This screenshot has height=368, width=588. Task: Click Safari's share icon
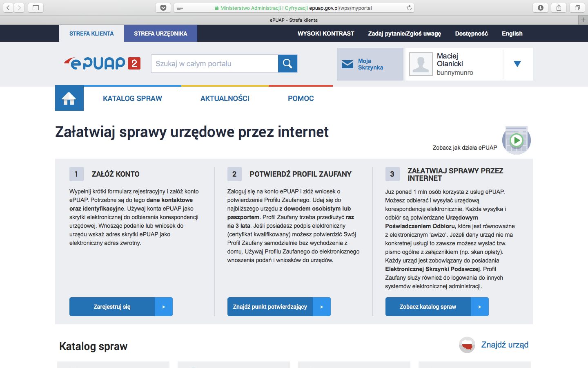pos(558,7)
